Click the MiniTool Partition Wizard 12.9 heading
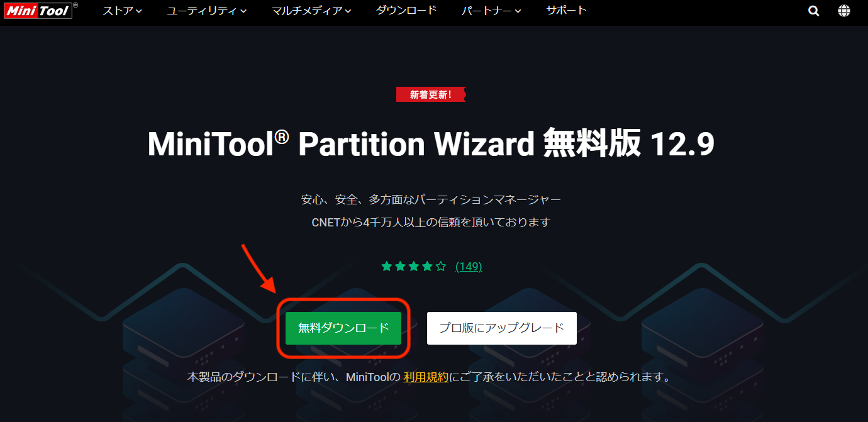This screenshot has height=422, width=868. 431,144
